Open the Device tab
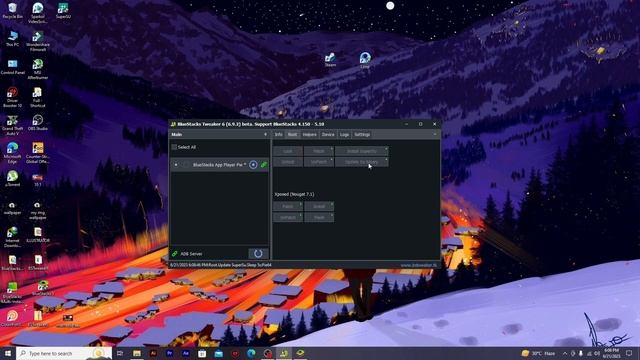This screenshot has width=640, height=360. (x=328, y=134)
